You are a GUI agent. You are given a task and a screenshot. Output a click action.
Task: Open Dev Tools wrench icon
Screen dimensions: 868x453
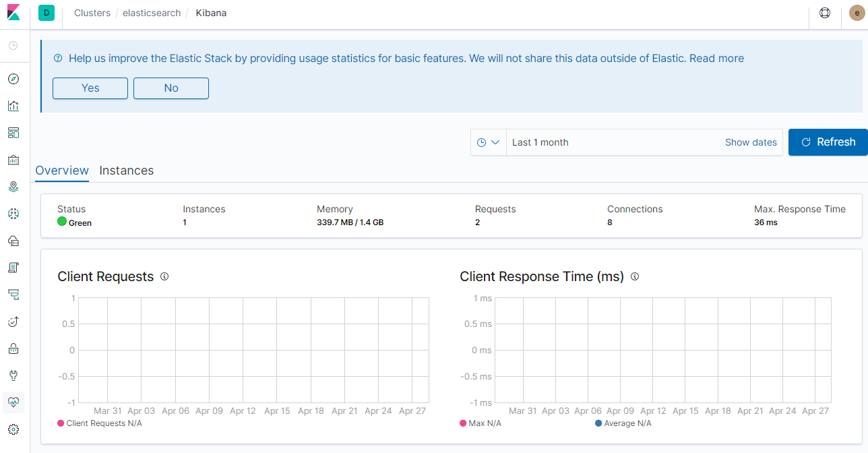(13, 375)
